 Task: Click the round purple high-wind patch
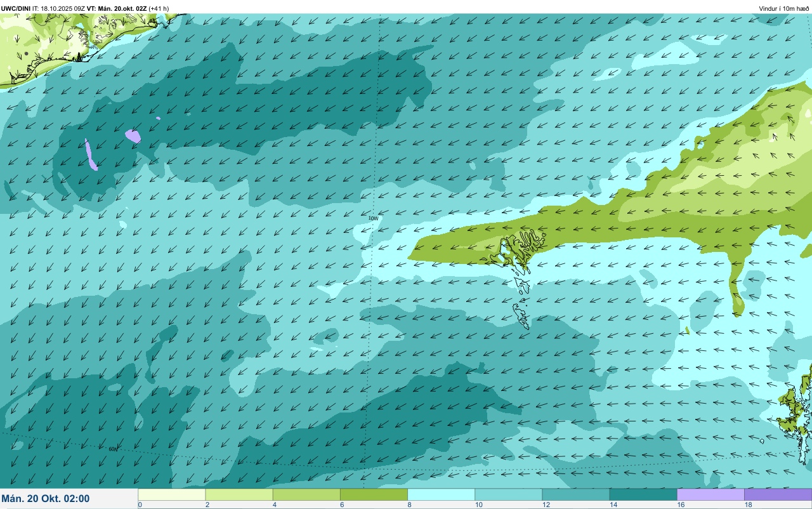tap(133, 136)
